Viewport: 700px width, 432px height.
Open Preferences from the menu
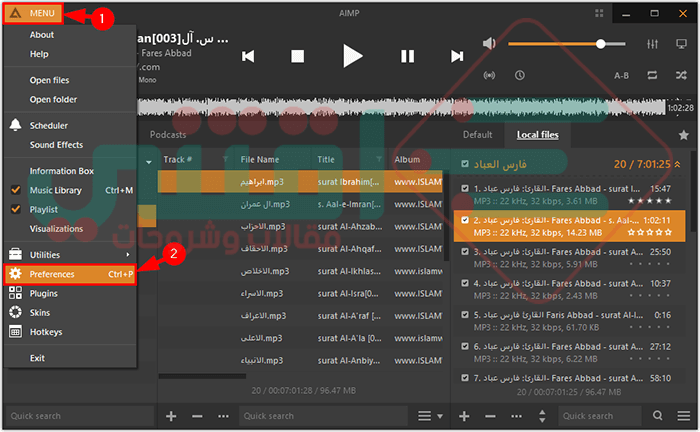(x=70, y=274)
